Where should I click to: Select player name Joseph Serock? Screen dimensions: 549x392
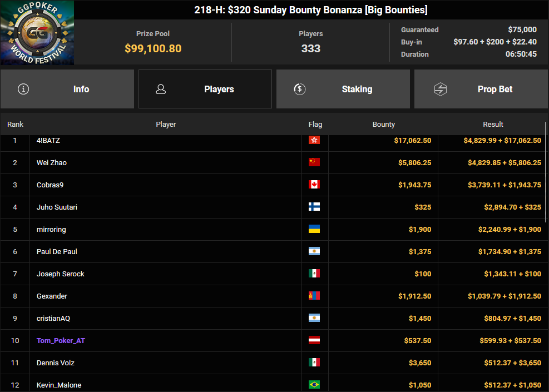pyautogui.click(x=60, y=274)
